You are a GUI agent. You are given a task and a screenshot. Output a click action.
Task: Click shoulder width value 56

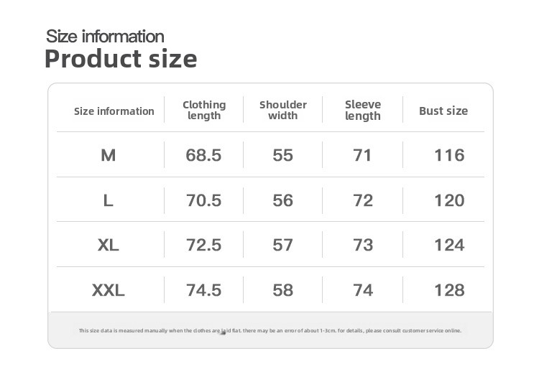[x=283, y=200]
